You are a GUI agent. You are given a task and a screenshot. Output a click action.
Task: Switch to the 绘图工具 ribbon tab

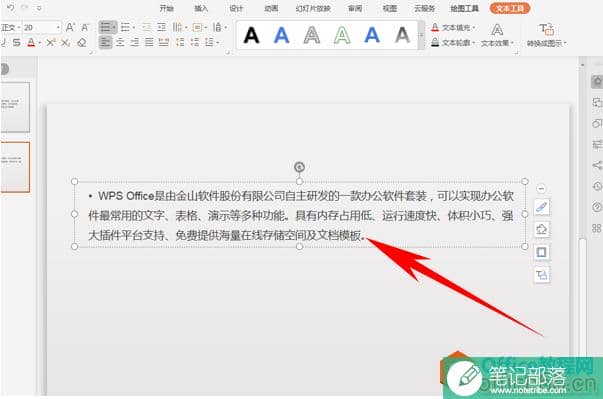pyautogui.click(x=465, y=8)
